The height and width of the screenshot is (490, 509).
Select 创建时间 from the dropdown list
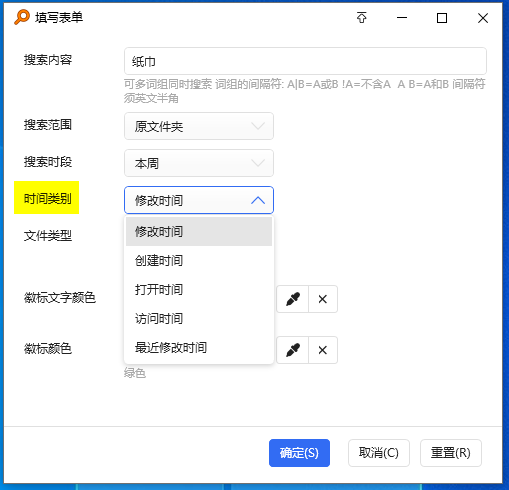pos(199,260)
